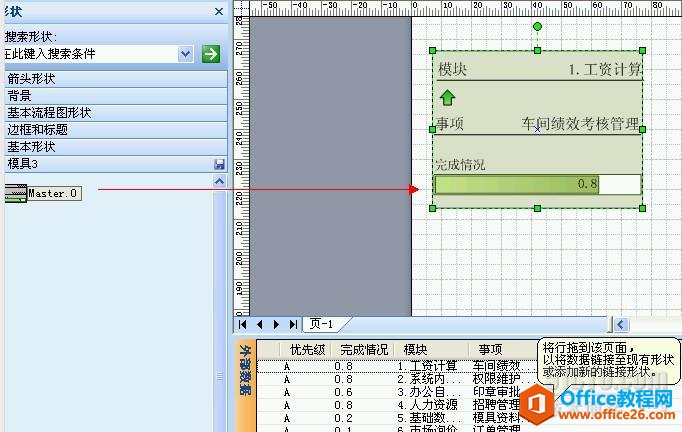Image resolution: width=682 pixels, height=432 pixels.
Task: Click the save icon on 模具3 stencil
Action: tap(219, 164)
